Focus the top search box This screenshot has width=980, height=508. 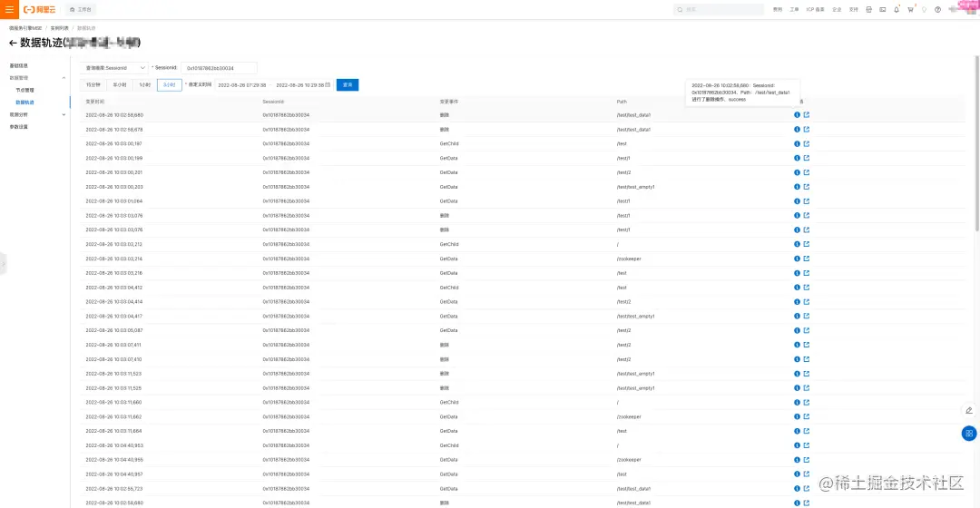[x=719, y=9]
